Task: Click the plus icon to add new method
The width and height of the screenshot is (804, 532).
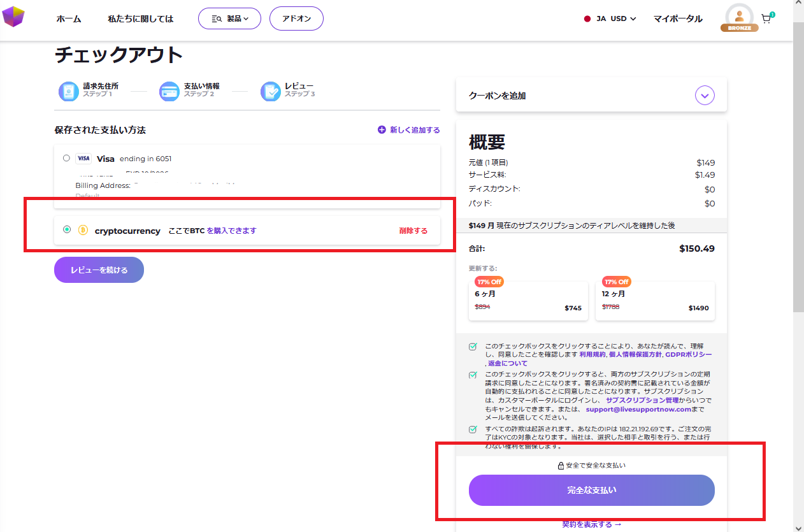Action: coord(382,129)
